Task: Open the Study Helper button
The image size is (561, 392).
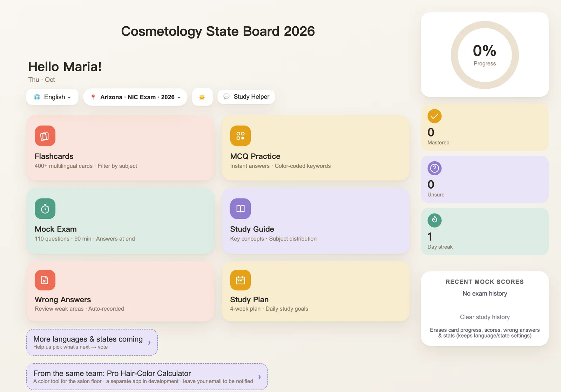Action: 246,97
